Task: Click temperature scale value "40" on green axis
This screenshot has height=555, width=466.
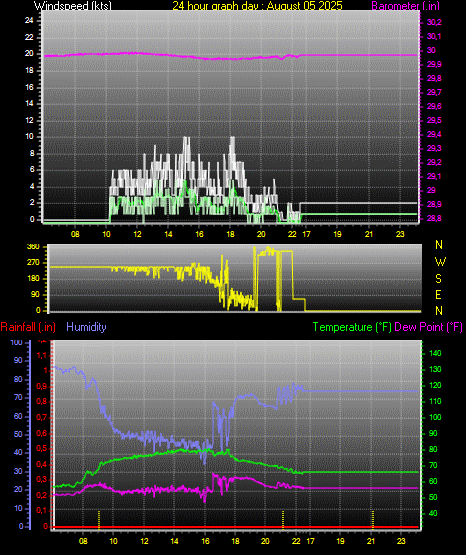Action: pyautogui.click(x=433, y=513)
